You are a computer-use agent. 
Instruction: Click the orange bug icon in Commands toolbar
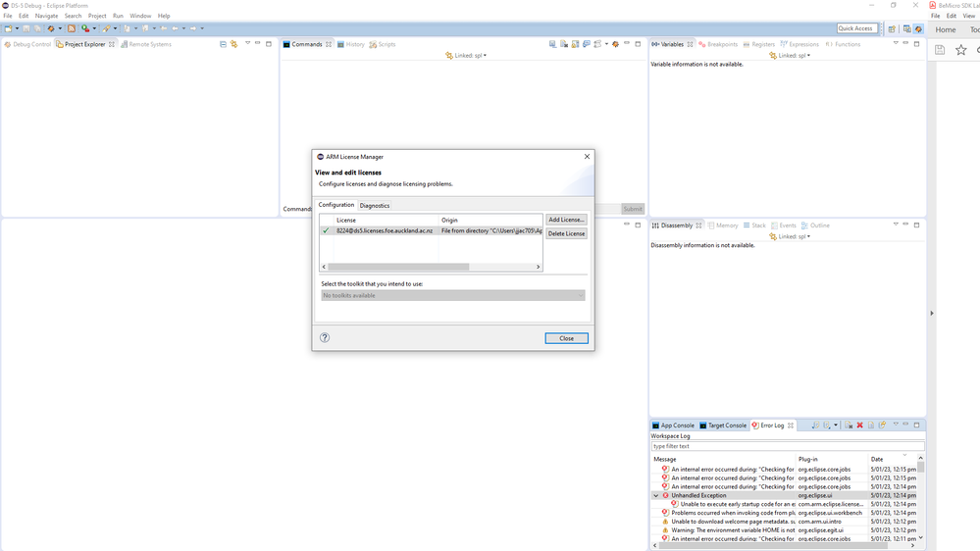615,44
